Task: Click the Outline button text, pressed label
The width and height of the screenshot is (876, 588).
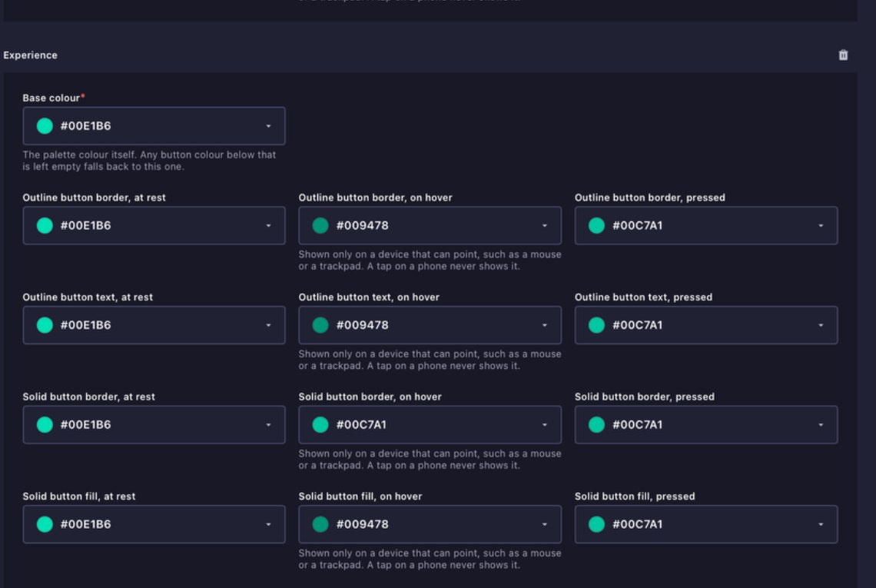Action: tap(644, 297)
